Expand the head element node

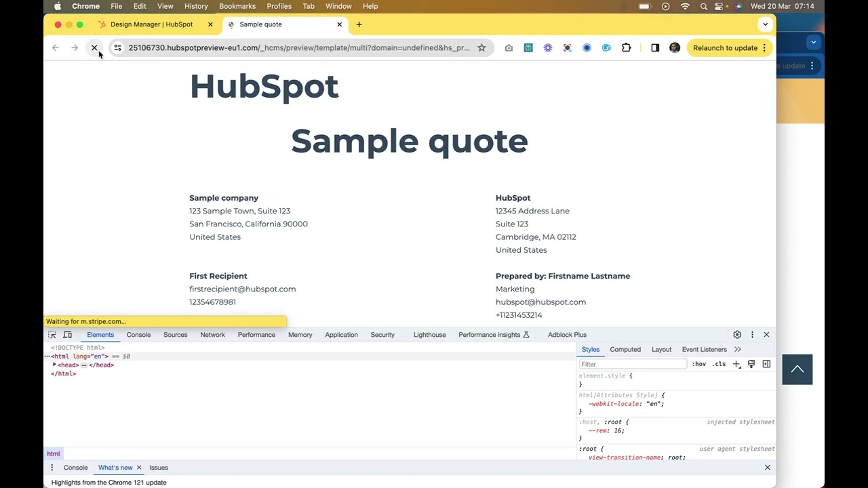click(x=54, y=365)
